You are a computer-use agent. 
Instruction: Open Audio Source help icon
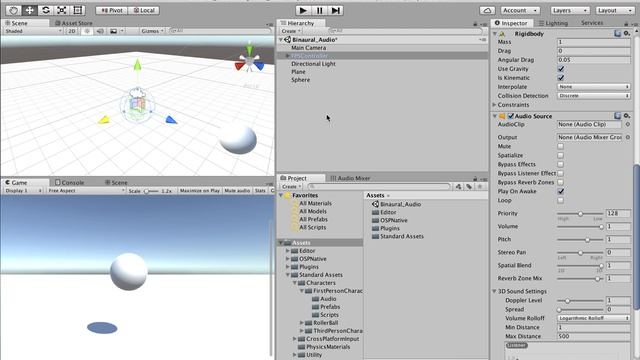click(618, 116)
